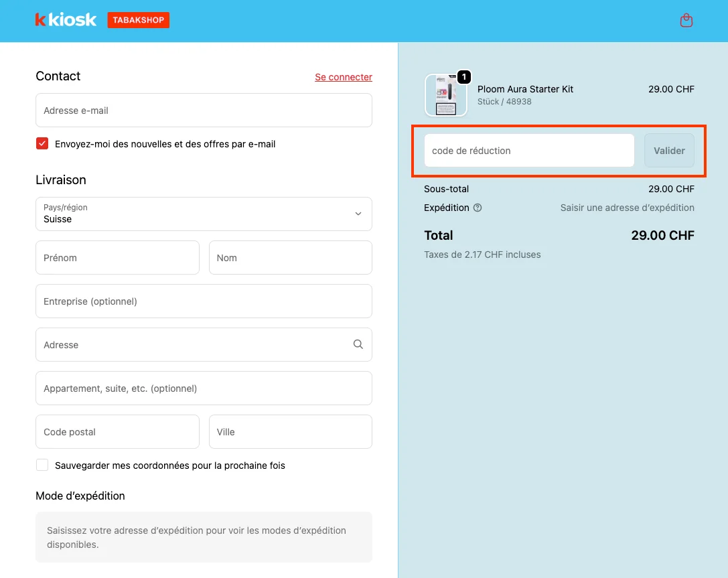Click the Valider discount button
This screenshot has width=728, height=578.
click(x=669, y=151)
